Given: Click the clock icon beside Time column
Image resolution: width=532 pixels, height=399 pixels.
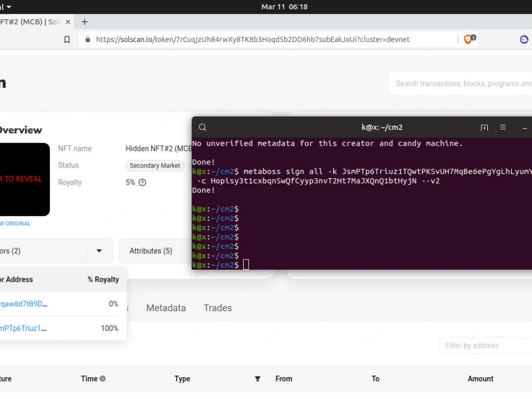Looking at the screenshot, I should pos(103,379).
